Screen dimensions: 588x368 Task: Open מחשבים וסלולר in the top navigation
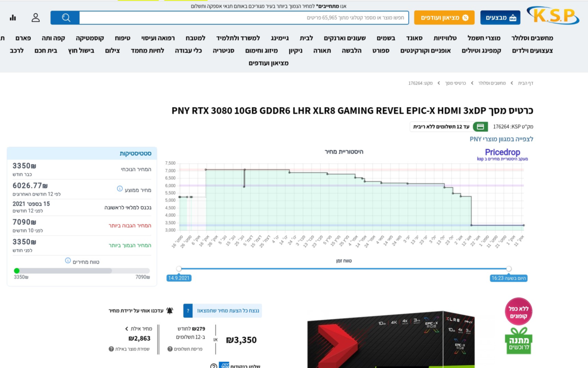(x=532, y=38)
